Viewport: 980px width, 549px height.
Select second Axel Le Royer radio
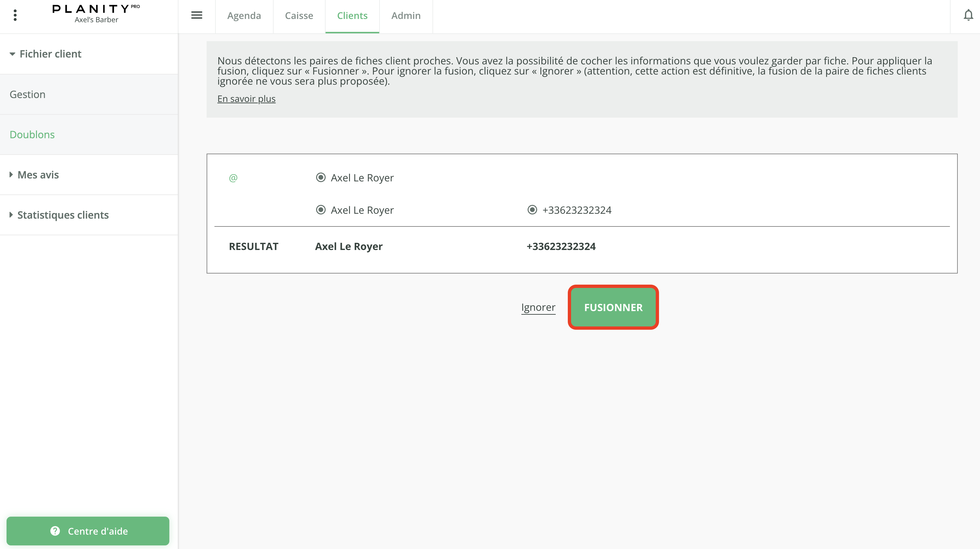(x=321, y=210)
